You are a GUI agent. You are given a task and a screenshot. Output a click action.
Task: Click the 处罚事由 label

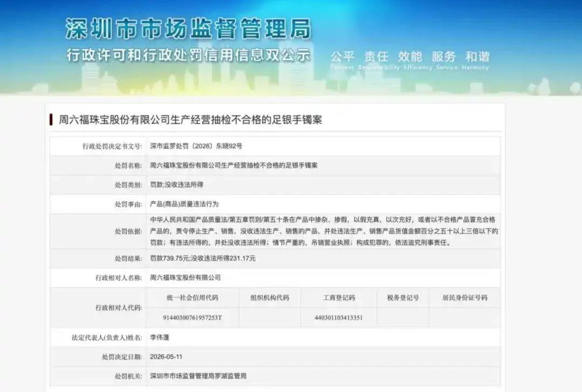[128, 204]
